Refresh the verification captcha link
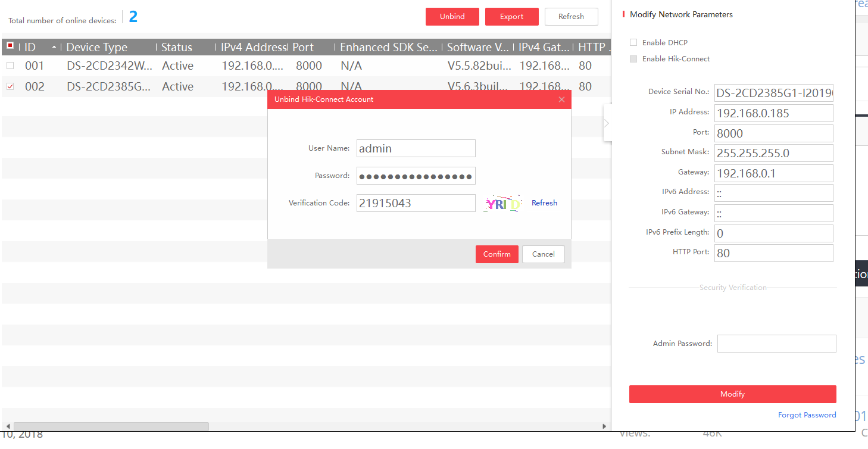Image resolution: width=868 pixels, height=449 pixels. click(x=544, y=203)
